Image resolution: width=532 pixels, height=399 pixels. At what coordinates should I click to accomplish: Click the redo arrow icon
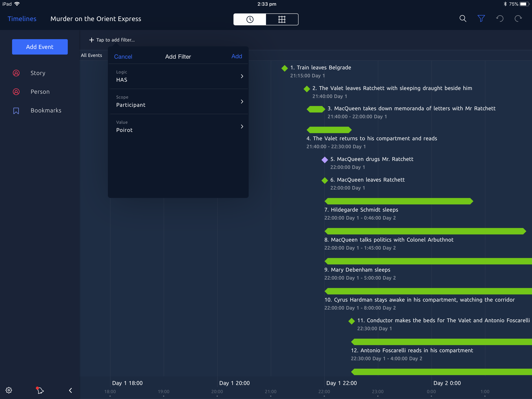tap(518, 19)
